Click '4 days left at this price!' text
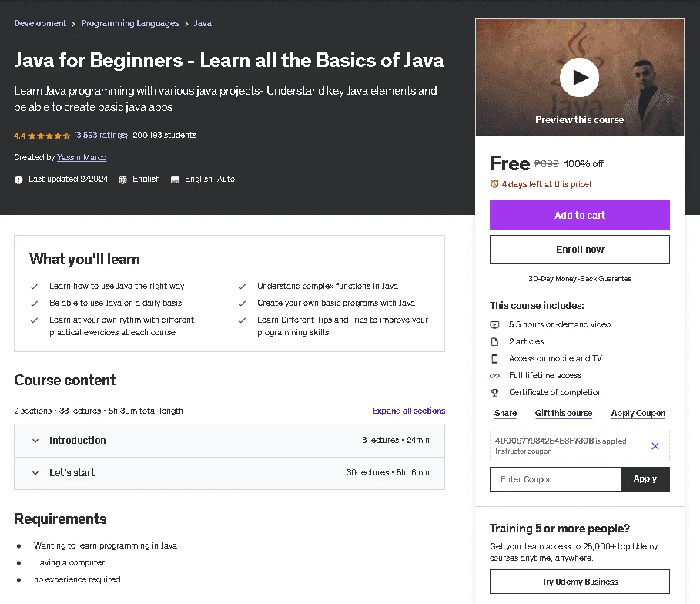700x604 pixels. (547, 184)
